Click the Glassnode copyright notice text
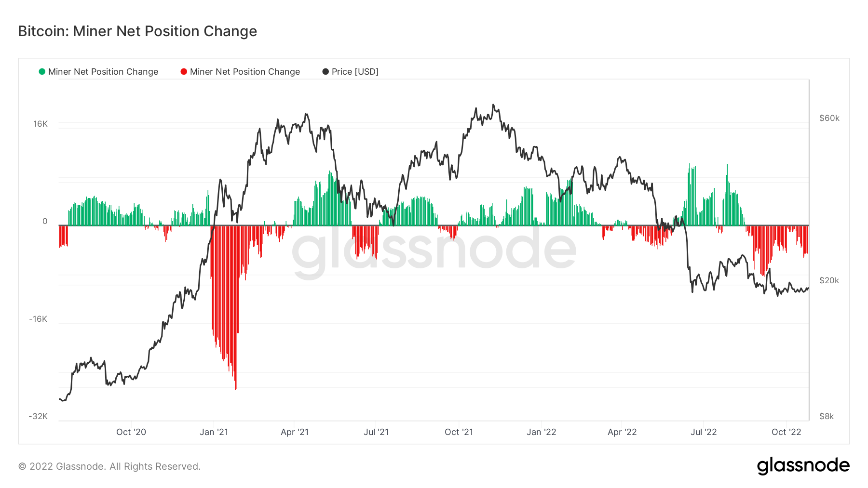Screen dimensions: 868x488 click(109, 466)
